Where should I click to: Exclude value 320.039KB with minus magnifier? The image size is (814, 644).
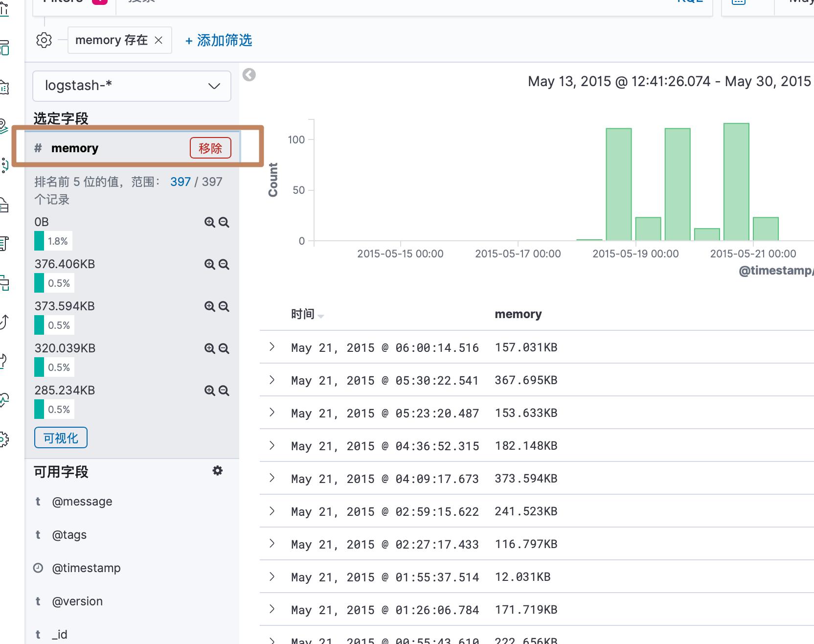click(224, 348)
